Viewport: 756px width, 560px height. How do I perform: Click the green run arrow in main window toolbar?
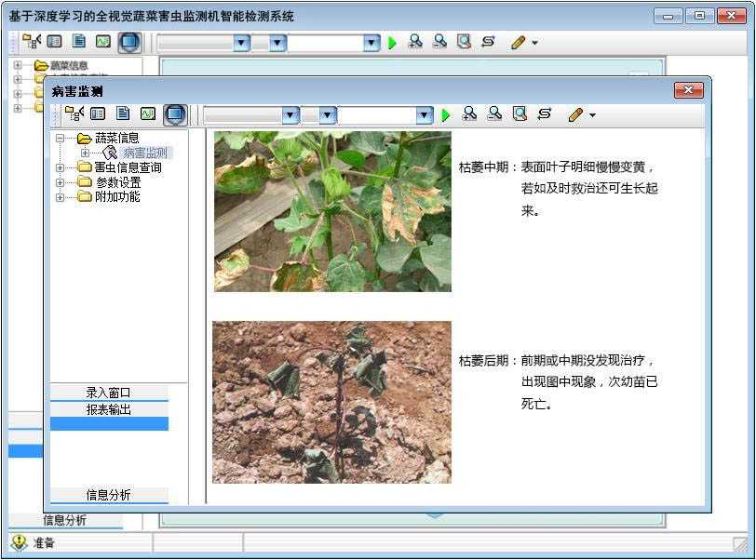coord(392,43)
